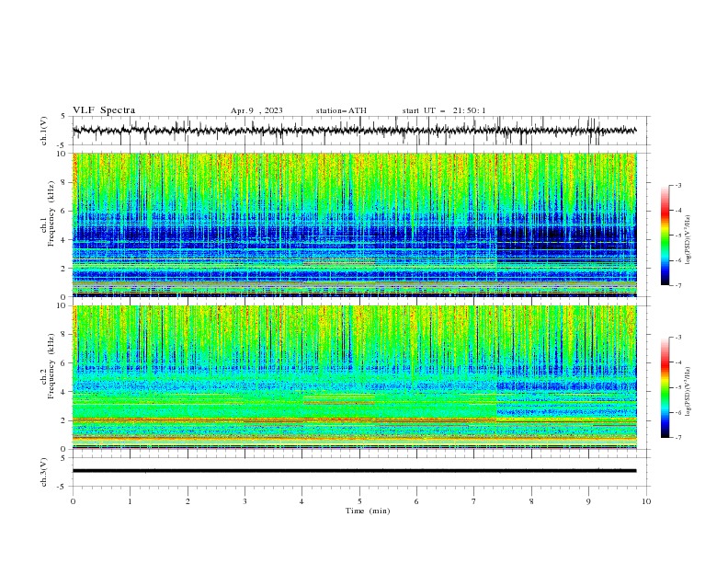Viewport: 728px width, 563px height.
Task: Click the "-7" tick on ch.2 colorbar
Action: point(677,437)
